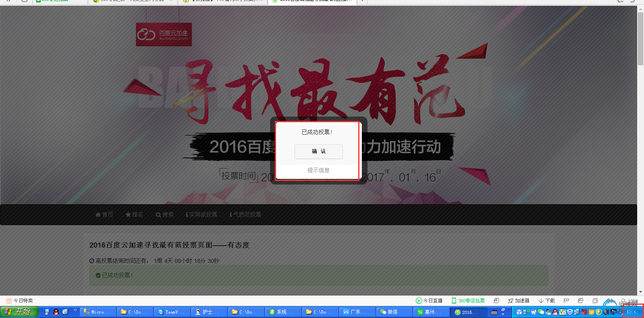This screenshot has height=318, width=644.
Task: Click the Show Desktop quick launch icon
Action: click(47, 312)
